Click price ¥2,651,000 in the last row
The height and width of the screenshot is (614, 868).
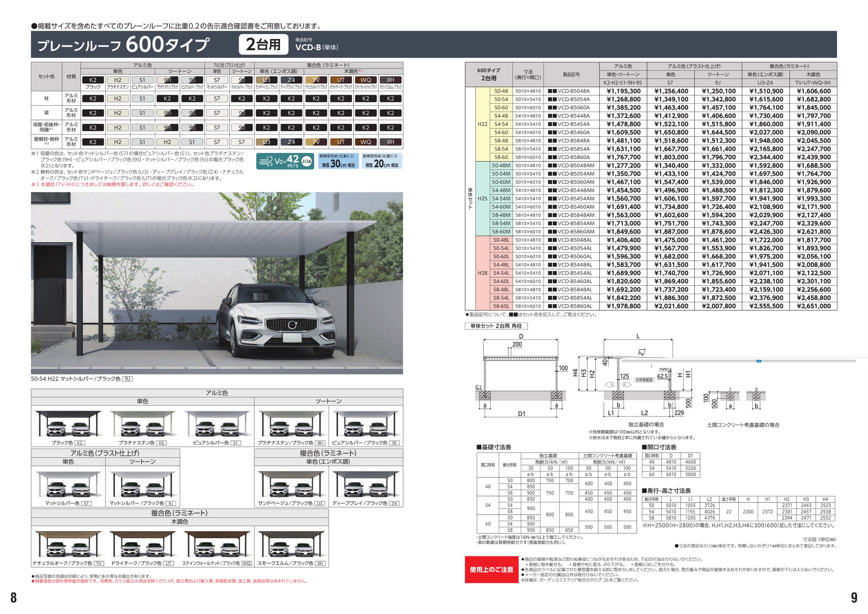pyautogui.click(x=813, y=306)
